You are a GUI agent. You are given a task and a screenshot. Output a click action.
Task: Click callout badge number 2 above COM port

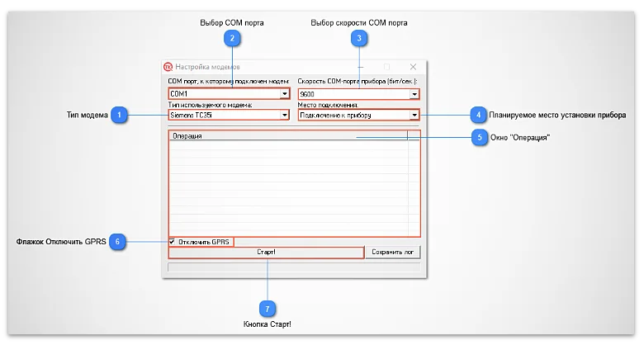pos(233,38)
